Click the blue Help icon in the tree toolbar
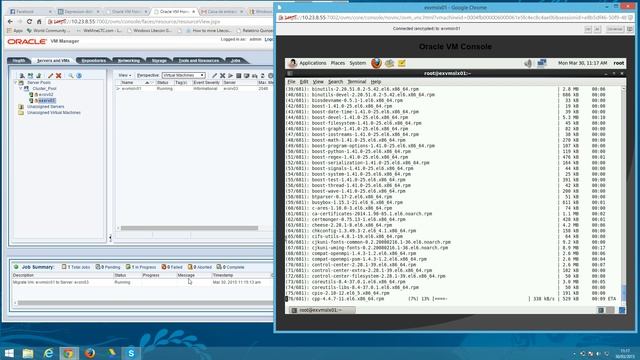Screen dimensions: 640x360 point(79,76)
